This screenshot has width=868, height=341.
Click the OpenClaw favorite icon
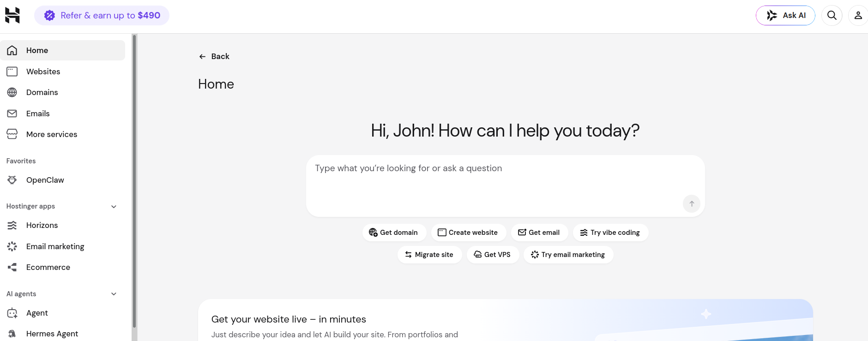coord(12,180)
